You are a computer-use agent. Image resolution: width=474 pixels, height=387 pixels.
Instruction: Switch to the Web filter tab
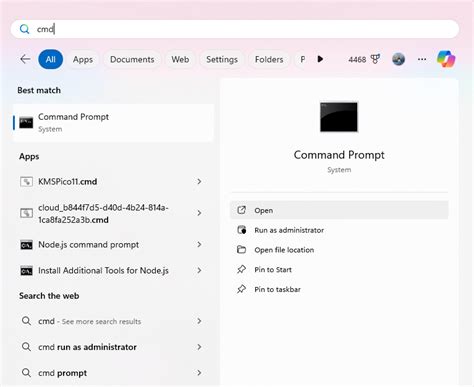180,59
